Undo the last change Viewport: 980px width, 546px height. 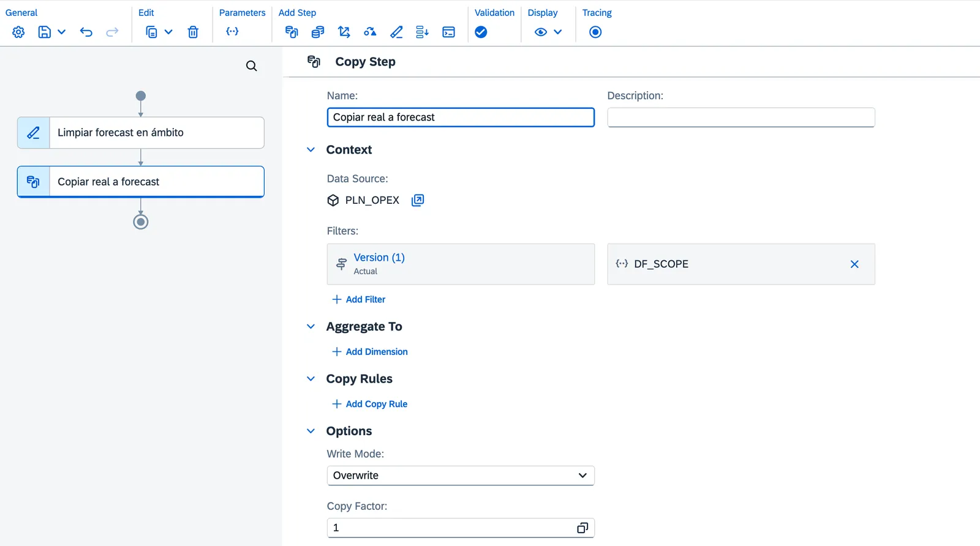tap(86, 32)
